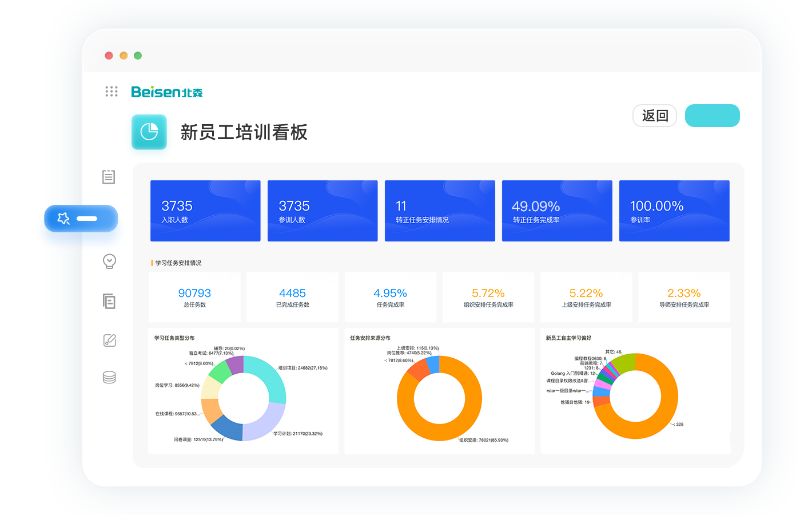The image size is (812, 515).
Task: Select the 转正任务完成率 49.09% card
Action: click(x=557, y=211)
